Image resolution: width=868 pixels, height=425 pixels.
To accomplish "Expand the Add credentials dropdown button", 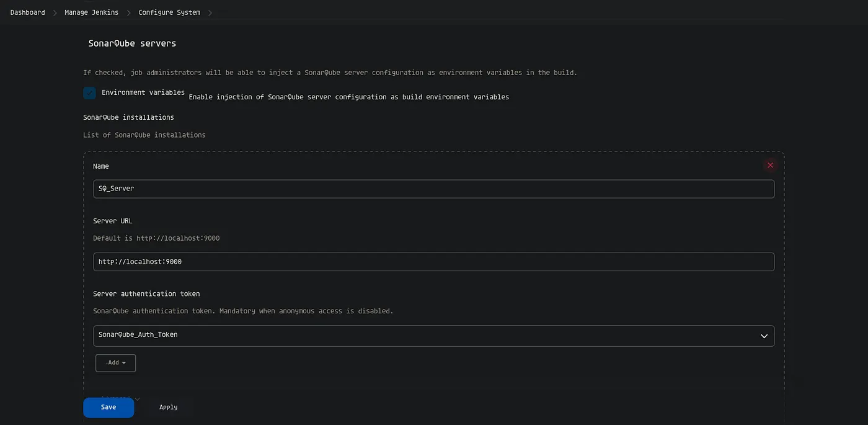I will [115, 363].
